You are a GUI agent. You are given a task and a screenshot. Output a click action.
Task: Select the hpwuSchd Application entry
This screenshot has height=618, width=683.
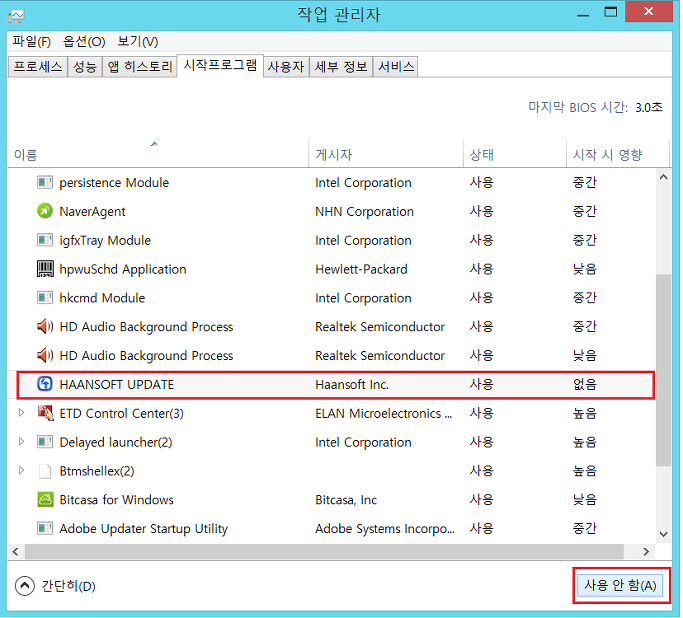(x=122, y=269)
